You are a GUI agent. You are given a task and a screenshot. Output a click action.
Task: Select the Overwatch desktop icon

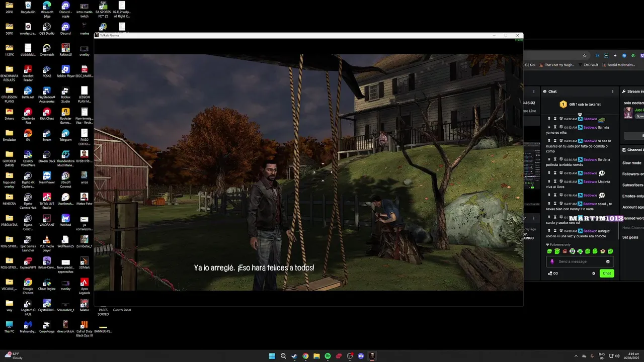tap(47, 50)
